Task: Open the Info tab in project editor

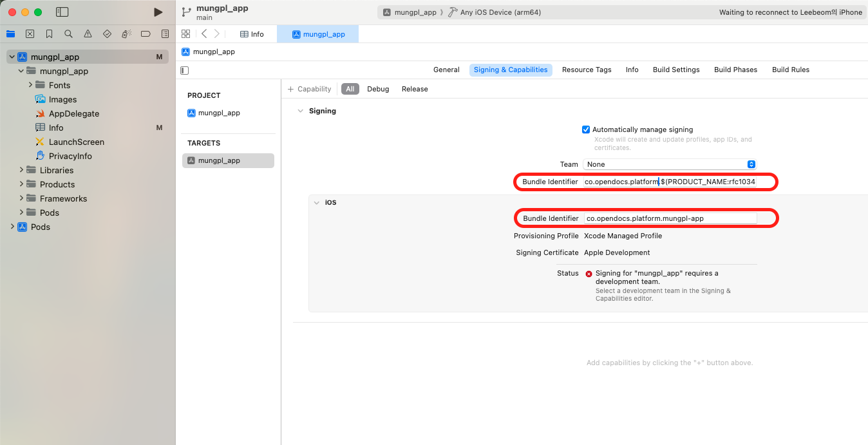Action: 632,70
